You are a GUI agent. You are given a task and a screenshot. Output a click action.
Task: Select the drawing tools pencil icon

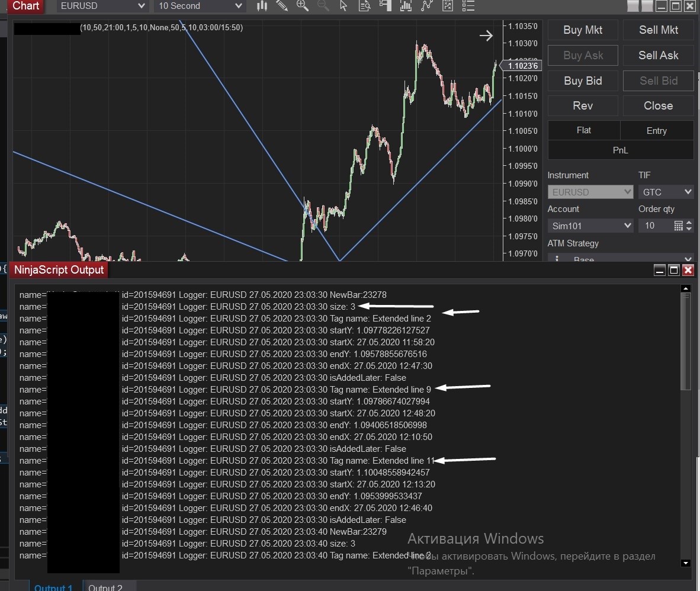(282, 5)
